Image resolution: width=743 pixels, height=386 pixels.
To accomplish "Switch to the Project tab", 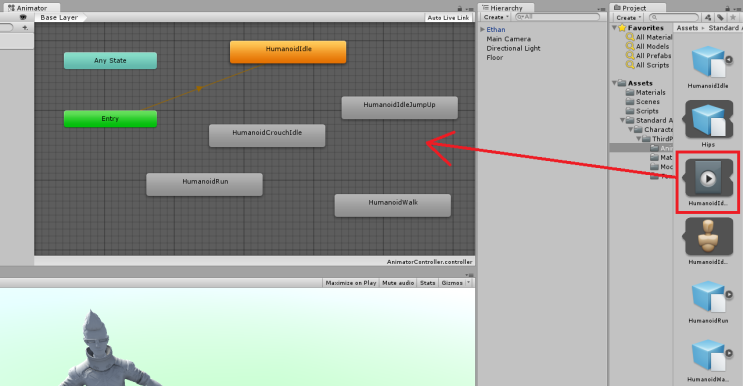I will pos(638,8).
